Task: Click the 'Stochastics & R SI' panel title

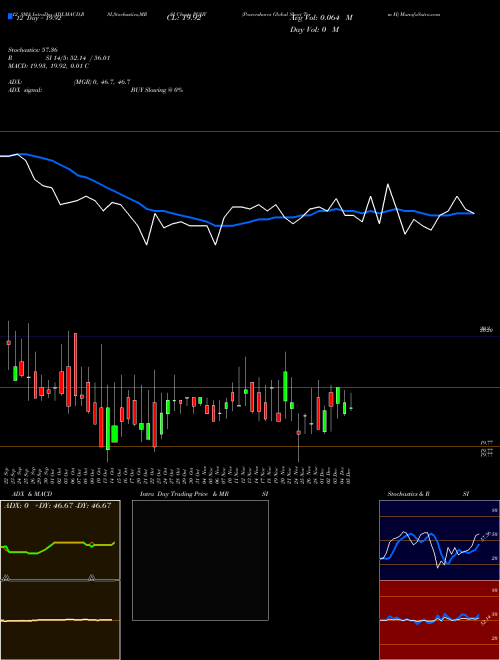Action: pos(428,494)
